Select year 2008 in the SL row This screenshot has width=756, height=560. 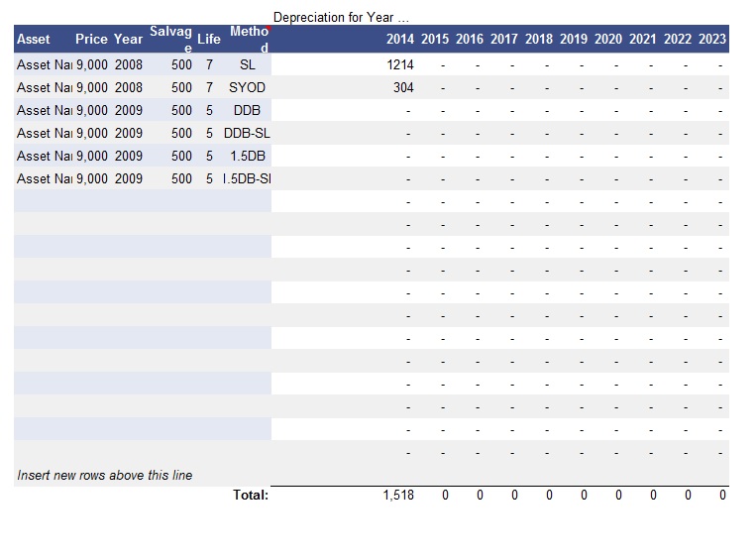129,64
